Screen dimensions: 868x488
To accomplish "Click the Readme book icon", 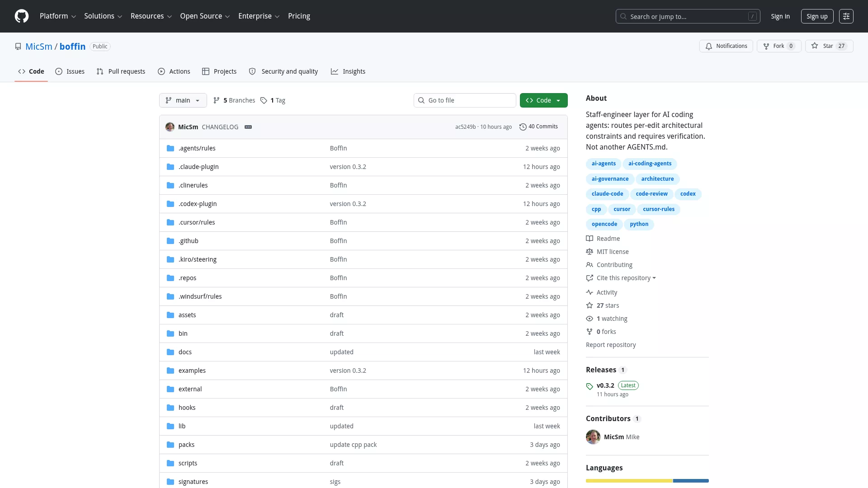I will 590,239.
